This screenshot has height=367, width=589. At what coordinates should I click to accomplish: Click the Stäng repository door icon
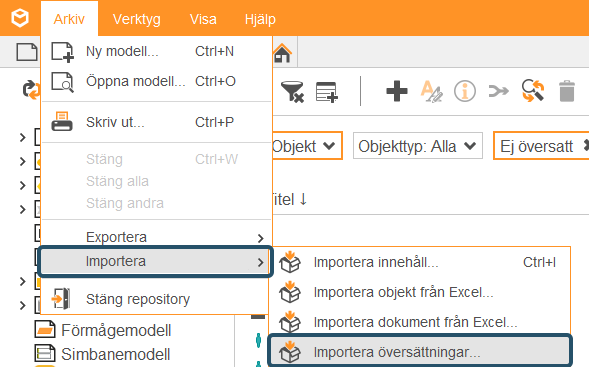tap(61, 299)
